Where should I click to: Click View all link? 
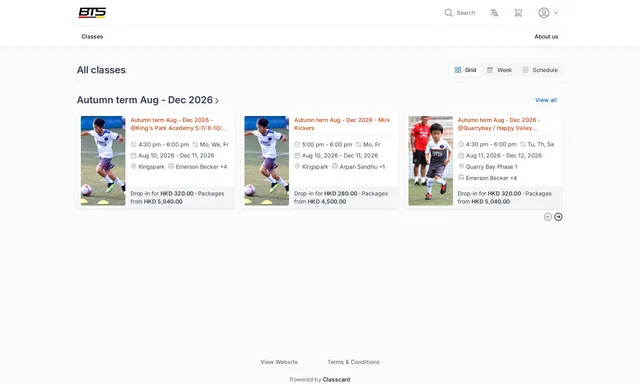(x=546, y=100)
